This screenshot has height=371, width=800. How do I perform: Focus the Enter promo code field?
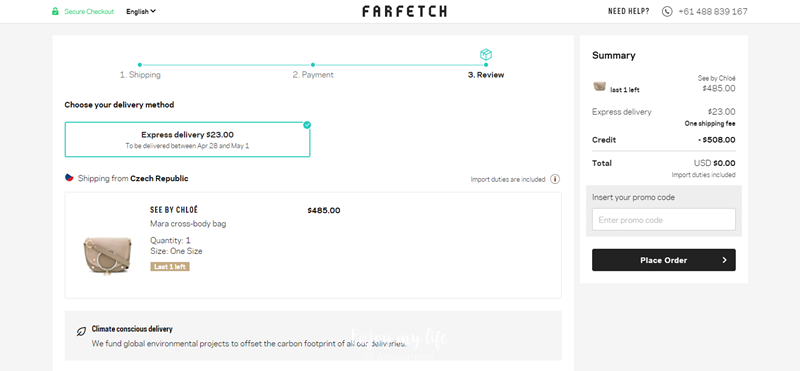664,220
